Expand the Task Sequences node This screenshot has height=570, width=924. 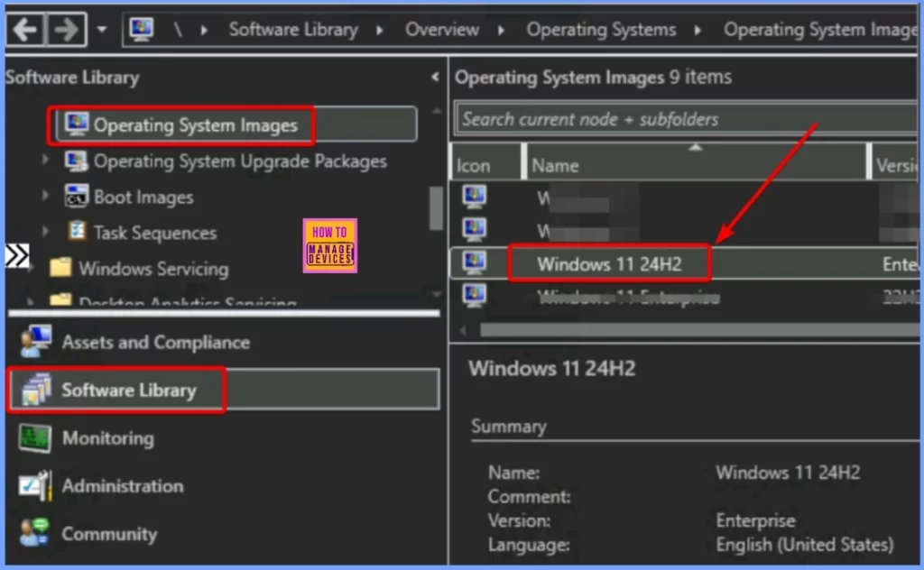point(45,231)
